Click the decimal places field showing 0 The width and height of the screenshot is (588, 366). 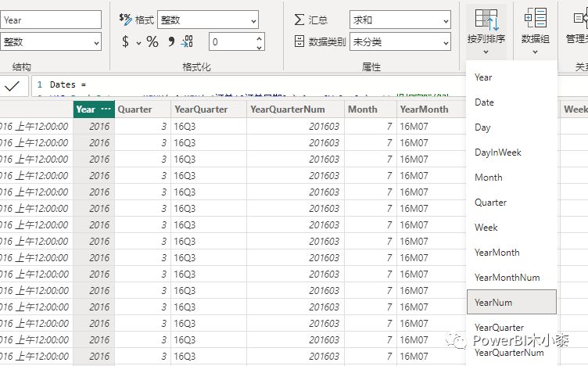237,41
